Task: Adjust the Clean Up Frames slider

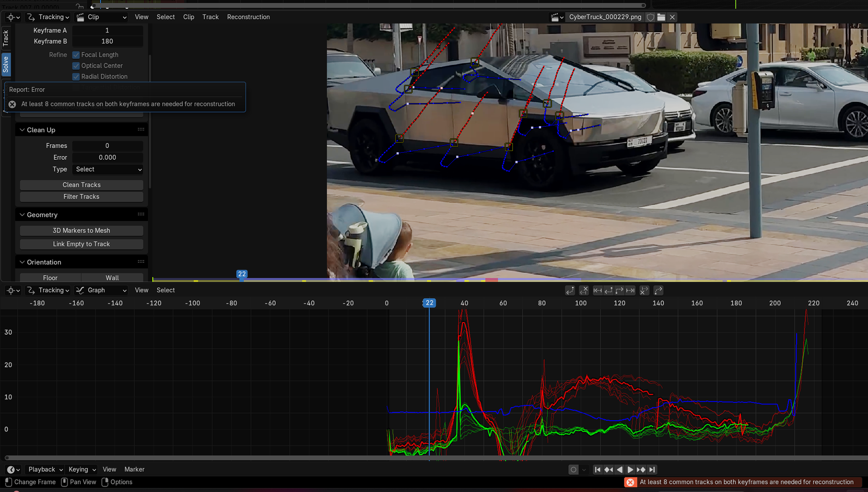Action: pyautogui.click(x=107, y=145)
